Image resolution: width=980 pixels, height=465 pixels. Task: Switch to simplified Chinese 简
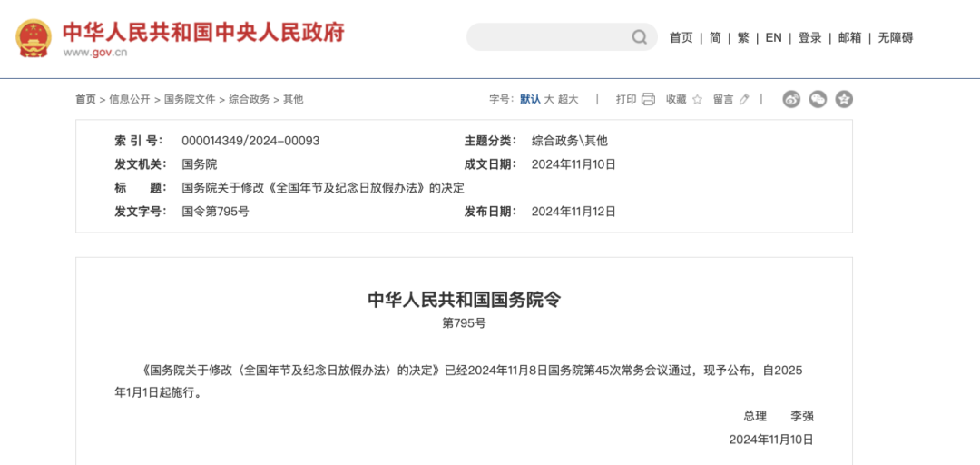coord(715,37)
